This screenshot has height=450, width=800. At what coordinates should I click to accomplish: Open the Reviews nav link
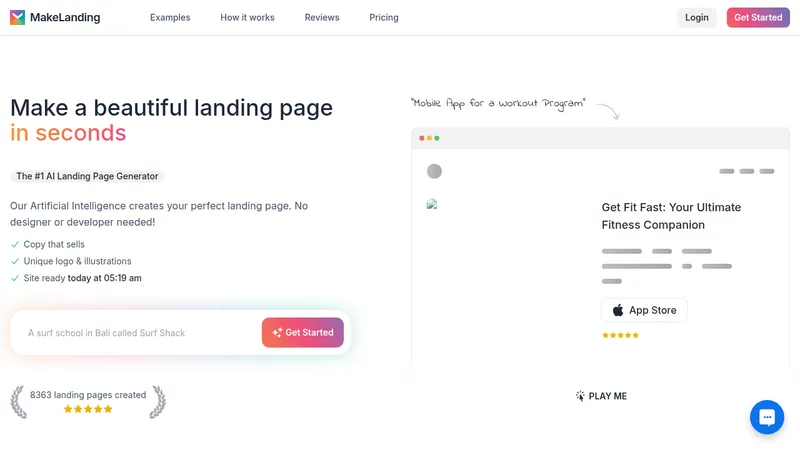[322, 17]
